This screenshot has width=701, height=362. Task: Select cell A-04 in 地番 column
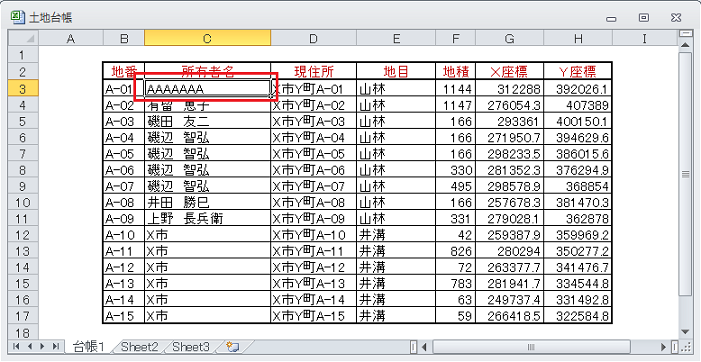[x=124, y=137]
